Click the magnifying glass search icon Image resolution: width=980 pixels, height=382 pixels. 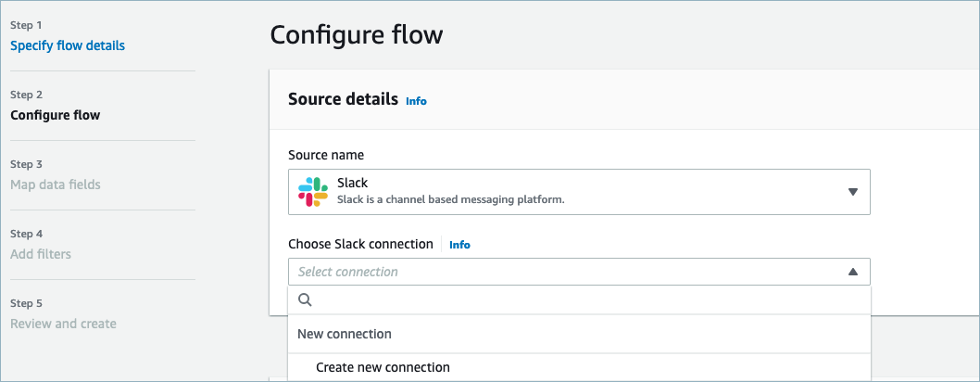(306, 300)
